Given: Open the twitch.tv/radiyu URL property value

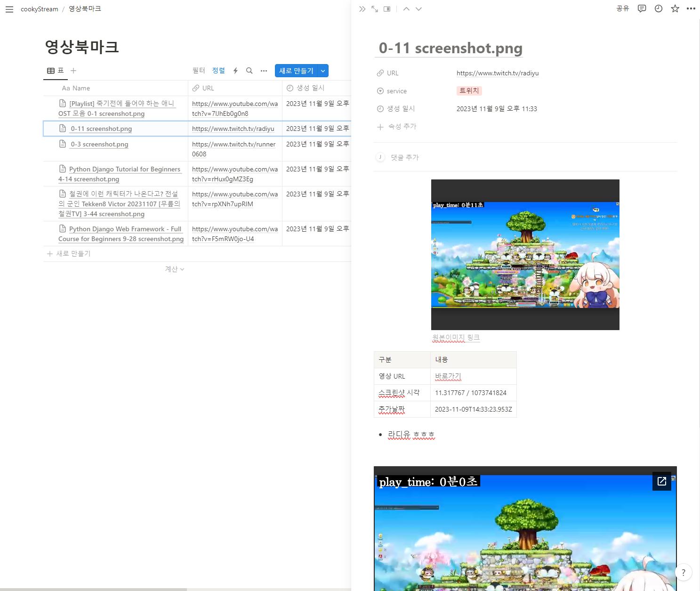Looking at the screenshot, I should pyautogui.click(x=498, y=73).
